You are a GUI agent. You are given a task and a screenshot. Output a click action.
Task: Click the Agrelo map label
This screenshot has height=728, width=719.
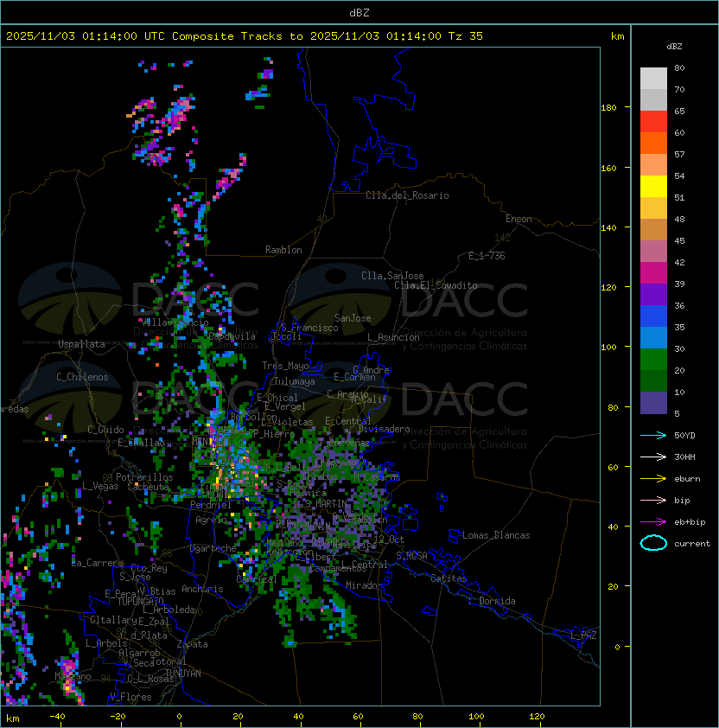point(211,520)
